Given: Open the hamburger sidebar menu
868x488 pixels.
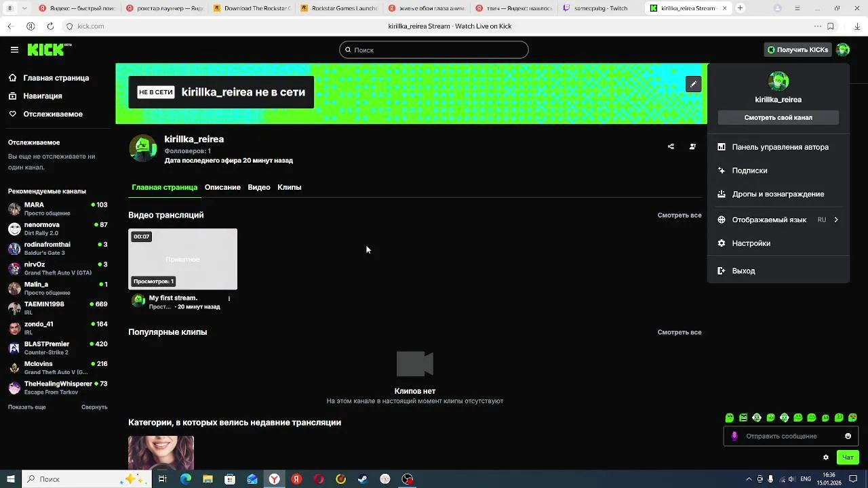Looking at the screenshot, I should [14, 49].
